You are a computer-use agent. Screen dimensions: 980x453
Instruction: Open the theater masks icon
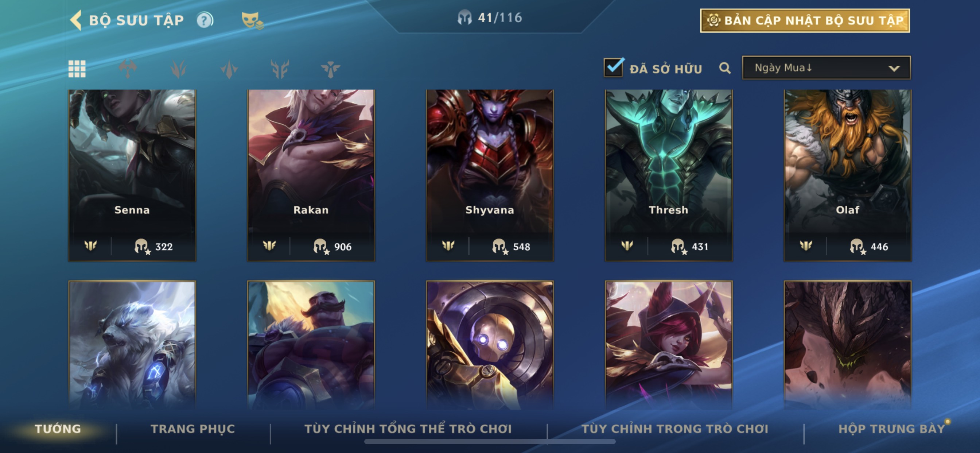(252, 20)
